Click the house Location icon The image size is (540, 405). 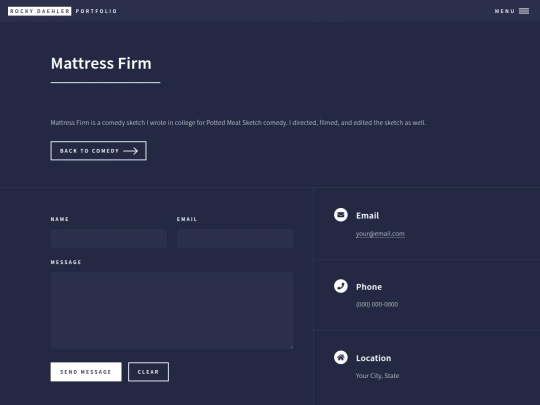coord(341,357)
